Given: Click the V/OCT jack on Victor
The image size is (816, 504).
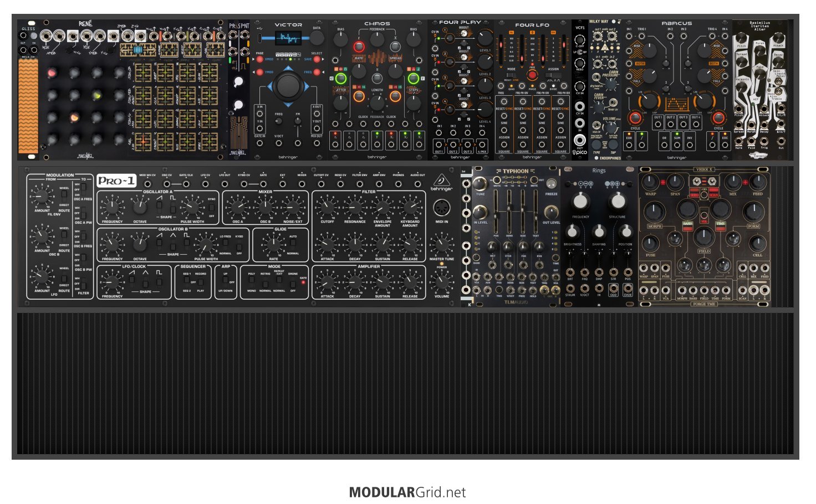Looking at the screenshot, I should [x=279, y=143].
